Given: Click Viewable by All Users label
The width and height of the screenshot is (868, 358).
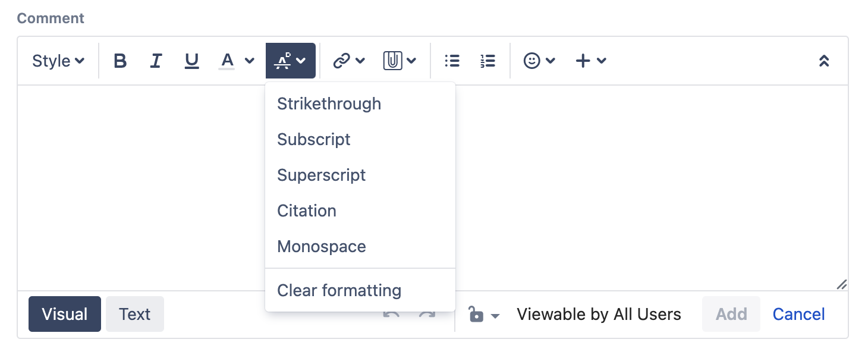Looking at the screenshot, I should [x=599, y=314].
